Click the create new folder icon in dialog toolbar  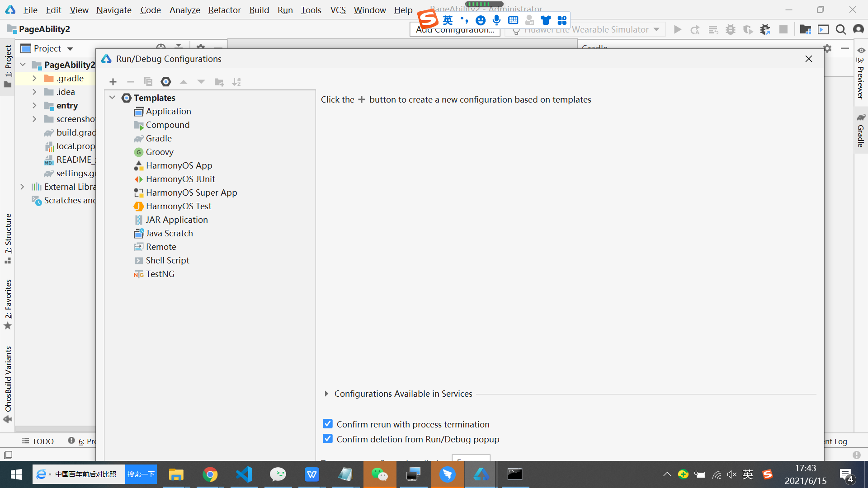coord(219,82)
